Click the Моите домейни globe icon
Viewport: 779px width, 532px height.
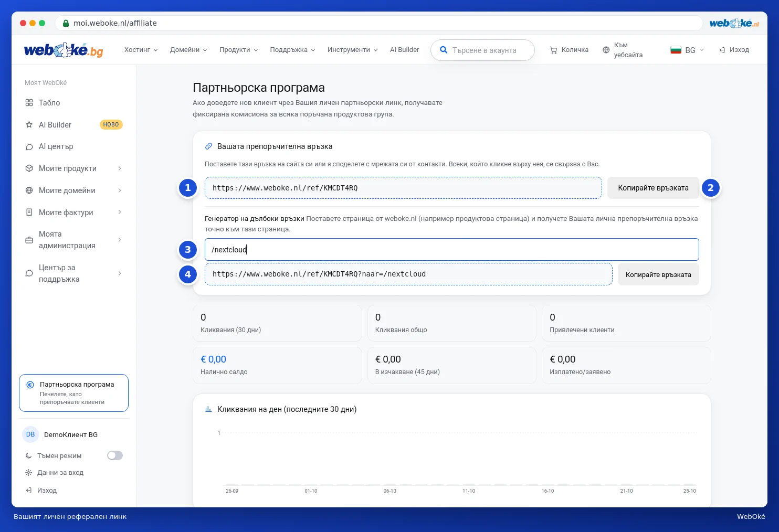point(29,190)
